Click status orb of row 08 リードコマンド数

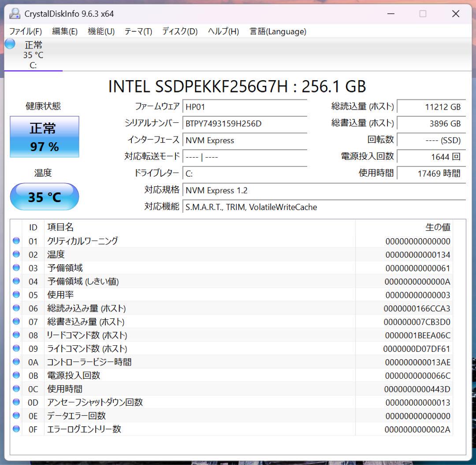coord(16,335)
